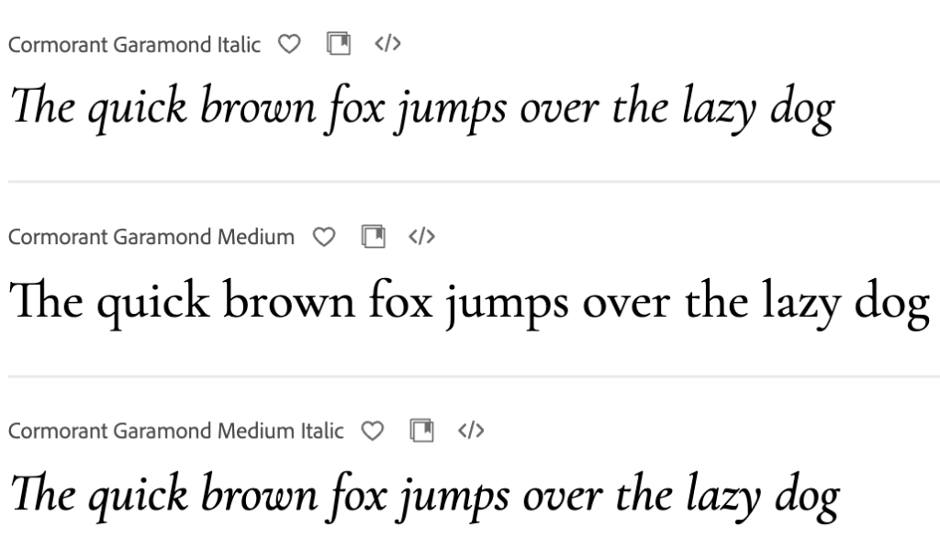Click the Cormorant Garamond Medium sample sentence
This screenshot has width=940, height=560.
tap(468, 301)
